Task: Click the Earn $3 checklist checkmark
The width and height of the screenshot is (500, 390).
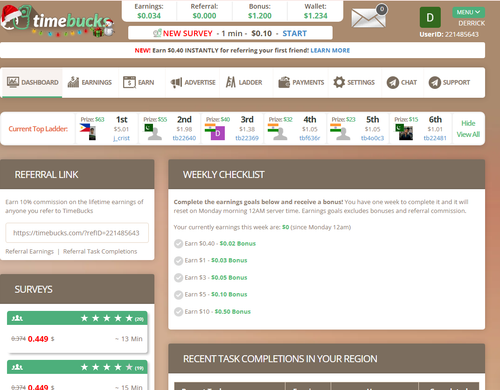Action: tap(179, 278)
